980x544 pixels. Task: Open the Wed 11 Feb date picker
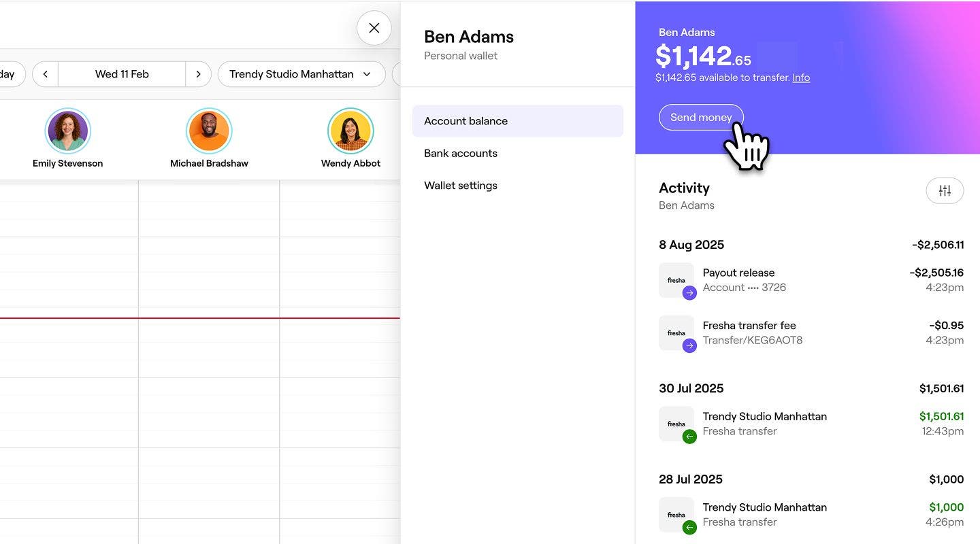[122, 74]
